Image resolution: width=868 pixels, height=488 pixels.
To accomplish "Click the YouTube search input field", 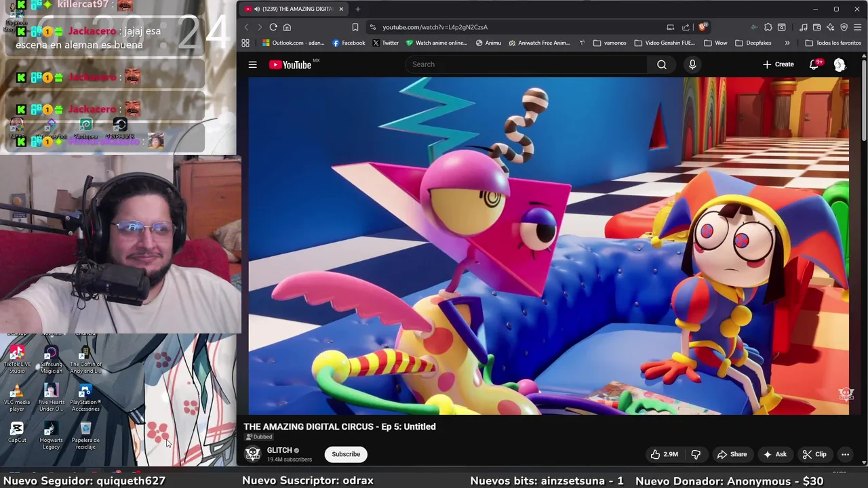I will coord(527,64).
